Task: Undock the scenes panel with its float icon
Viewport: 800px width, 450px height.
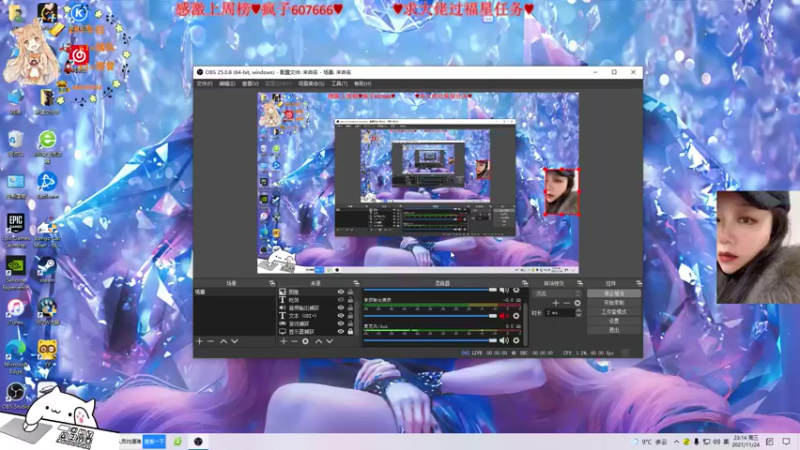Action: (x=272, y=283)
